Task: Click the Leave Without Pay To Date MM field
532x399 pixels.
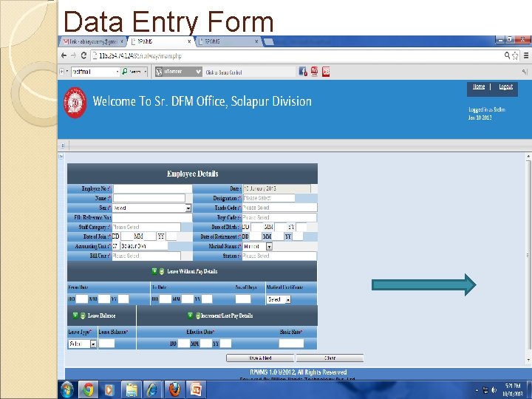Action: click(187, 299)
